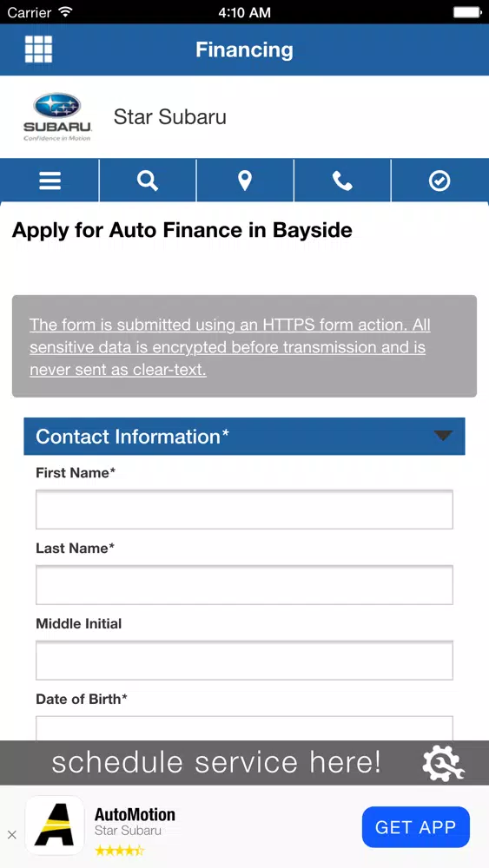This screenshot has height=868, width=489.
Task: Tap the gear and wrench service icon
Action: point(443,763)
